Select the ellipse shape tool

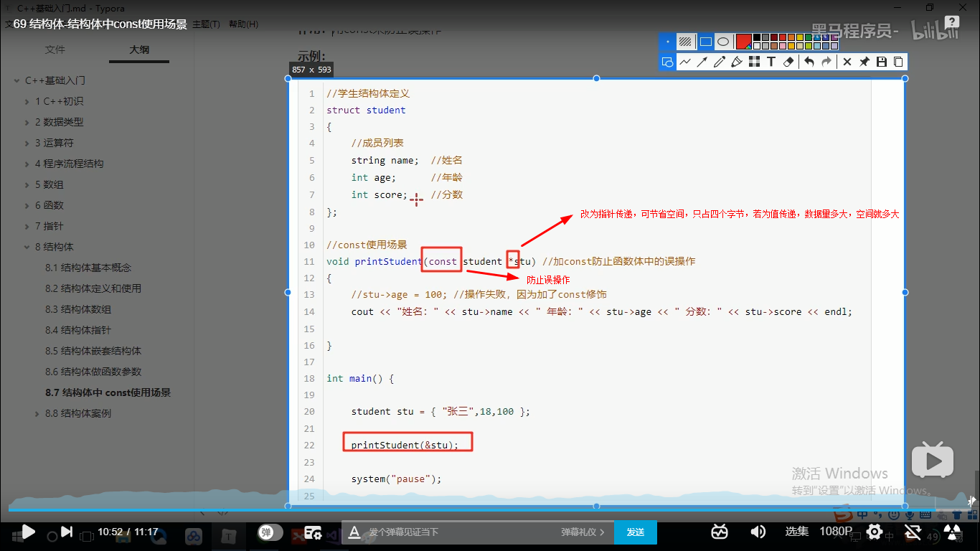pos(723,42)
